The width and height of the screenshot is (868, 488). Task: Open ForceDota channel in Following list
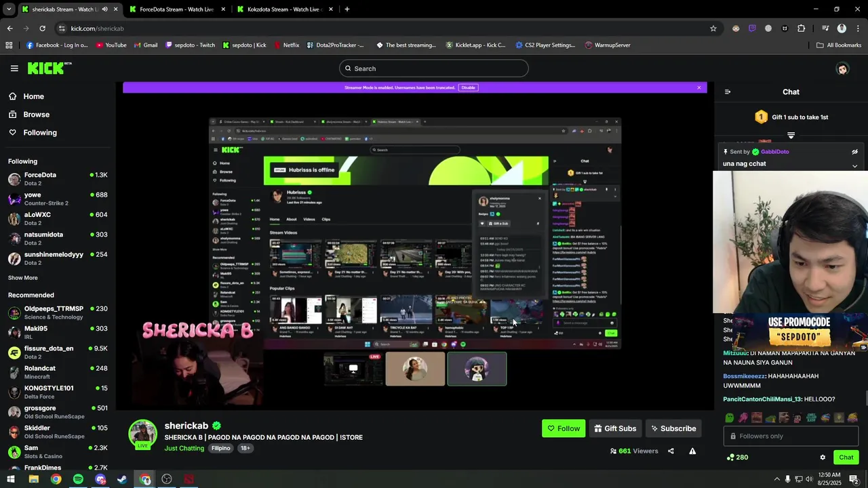(58, 179)
